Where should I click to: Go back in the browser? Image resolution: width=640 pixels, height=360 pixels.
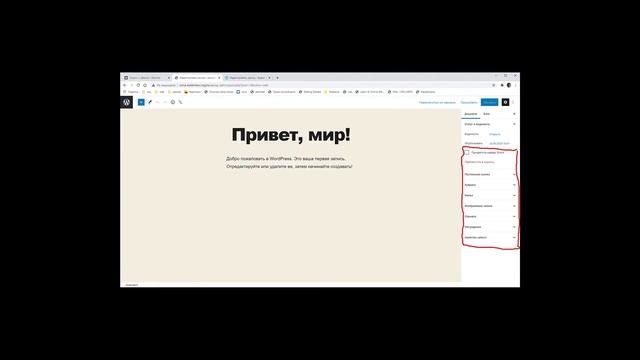click(124, 85)
